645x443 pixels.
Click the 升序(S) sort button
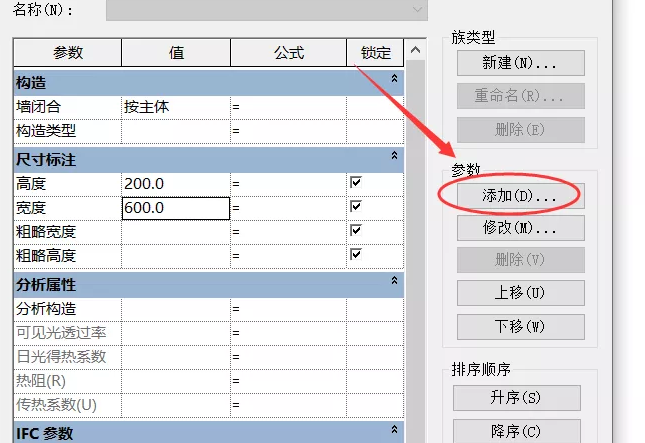(517, 398)
